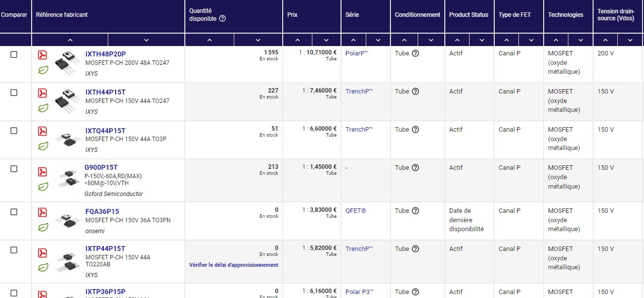Click the green leaf icon for FQA36P15

[43, 227]
